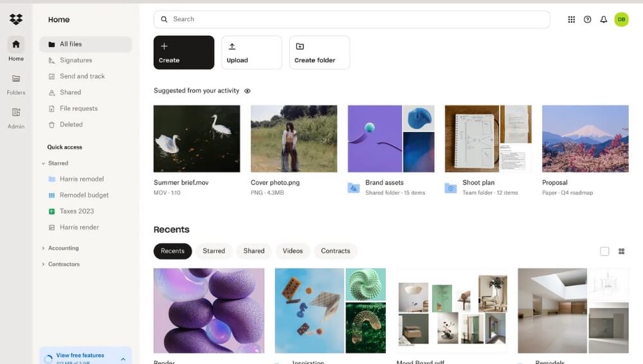Open the help question mark icon
643x364 pixels.
(587, 19)
